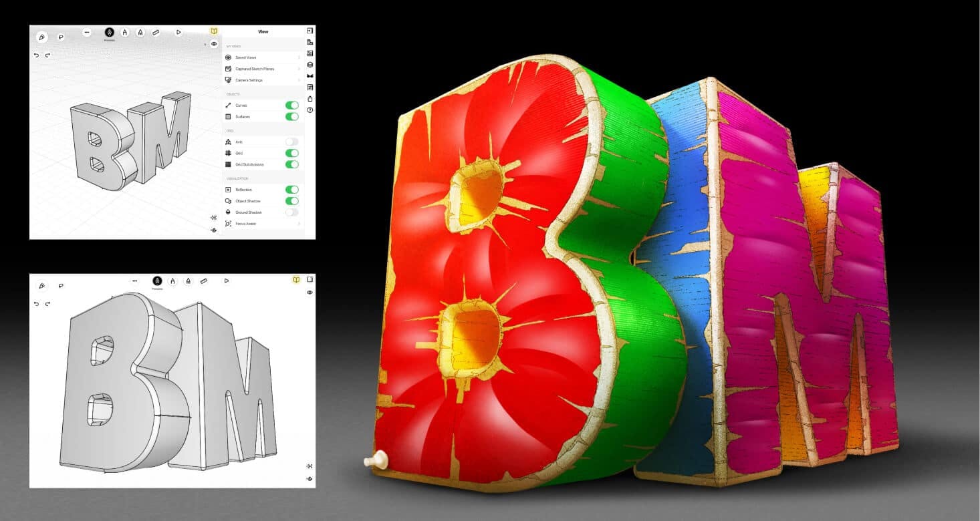Switch off the Reflection toggle
The image size is (980, 521).
coord(292,190)
